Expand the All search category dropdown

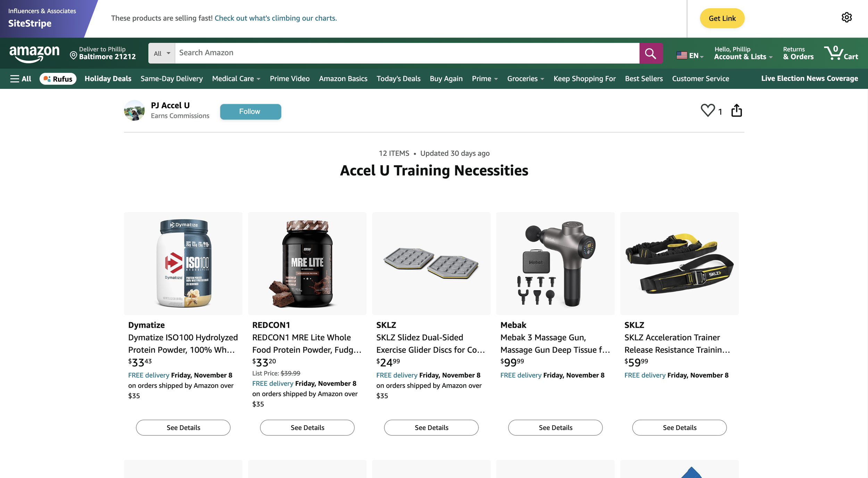162,53
